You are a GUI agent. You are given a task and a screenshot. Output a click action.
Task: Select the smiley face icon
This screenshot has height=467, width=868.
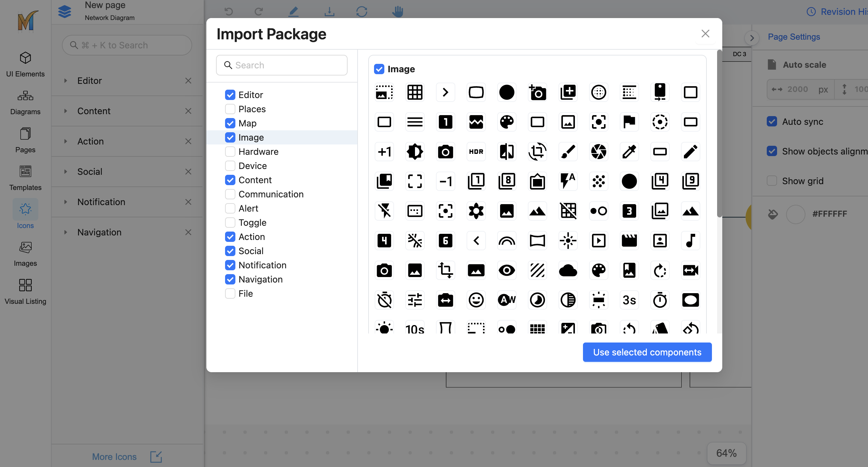point(476,300)
